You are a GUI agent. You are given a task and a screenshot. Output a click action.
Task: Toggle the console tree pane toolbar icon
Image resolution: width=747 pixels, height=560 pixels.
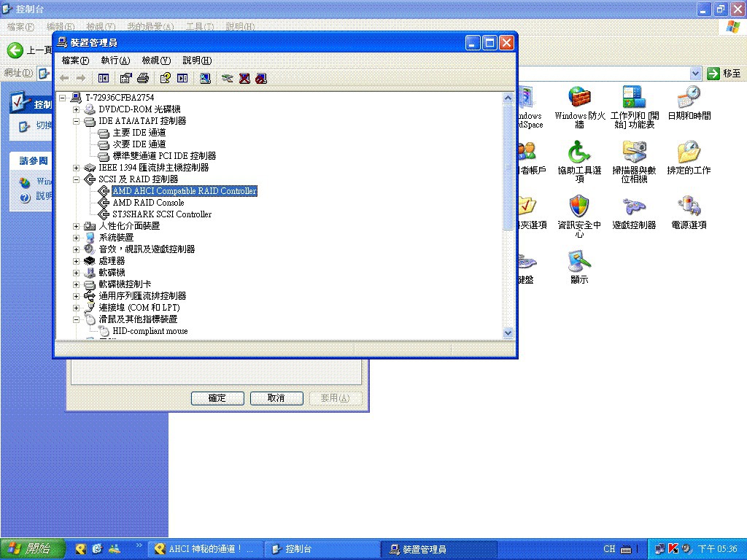[x=104, y=78]
